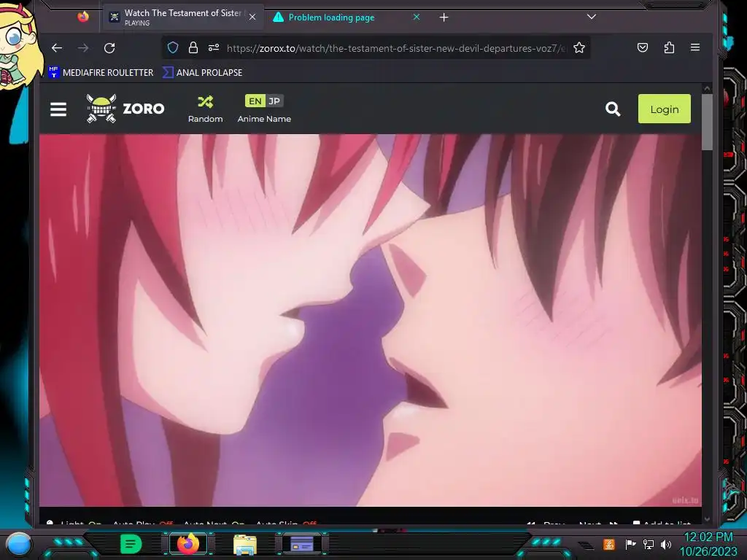This screenshot has height=560, width=747.
Task: Go back in Firefox
Action: tap(57, 47)
